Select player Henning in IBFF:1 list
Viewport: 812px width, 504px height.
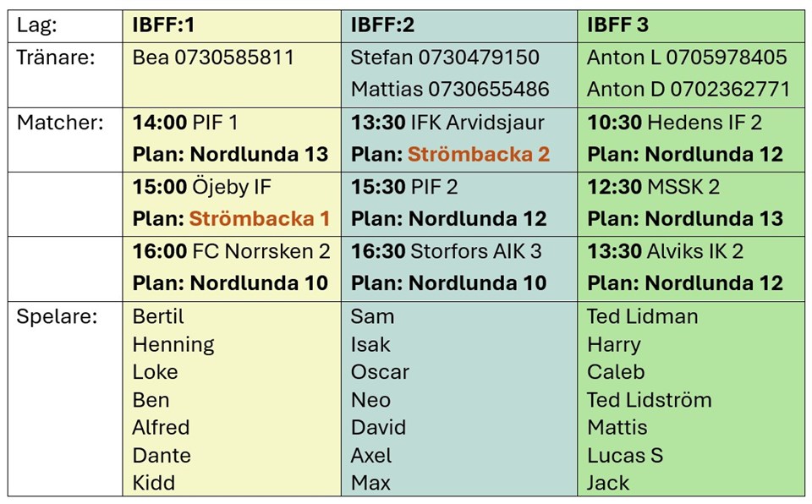pos(173,345)
